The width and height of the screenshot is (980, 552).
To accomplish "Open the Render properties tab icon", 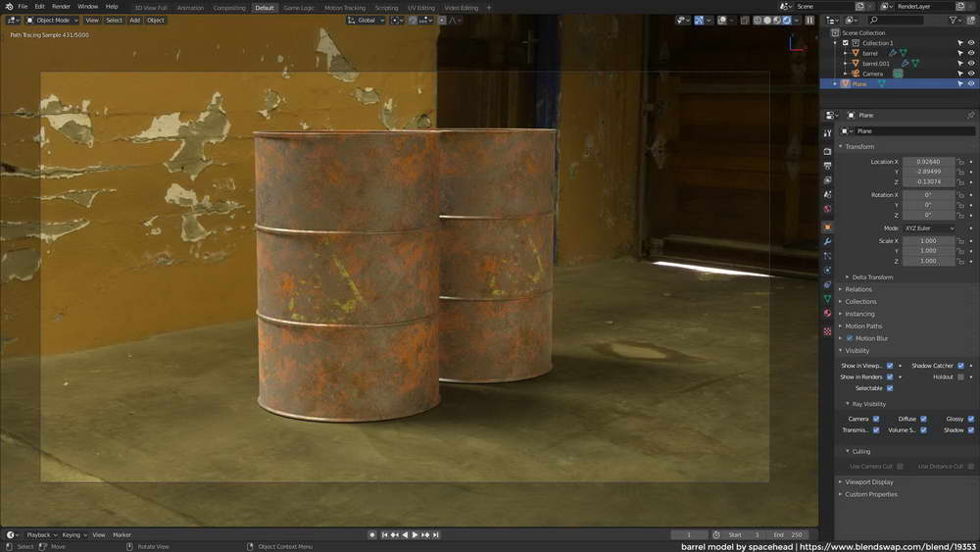I will coord(827,151).
